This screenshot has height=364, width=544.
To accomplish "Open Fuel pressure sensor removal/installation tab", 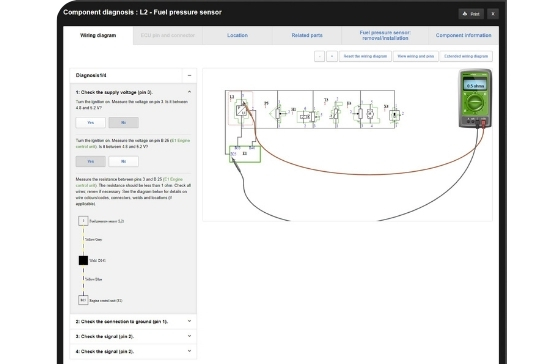I will (385, 35).
